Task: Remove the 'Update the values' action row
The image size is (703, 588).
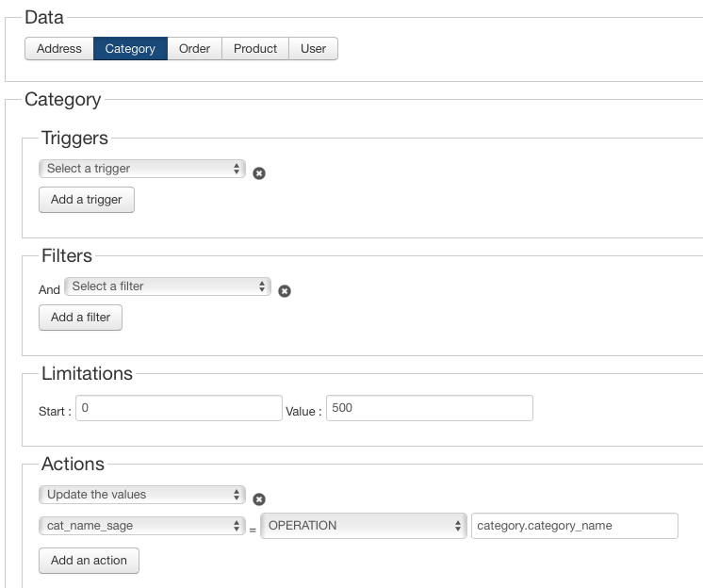Action: coord(259,499)
